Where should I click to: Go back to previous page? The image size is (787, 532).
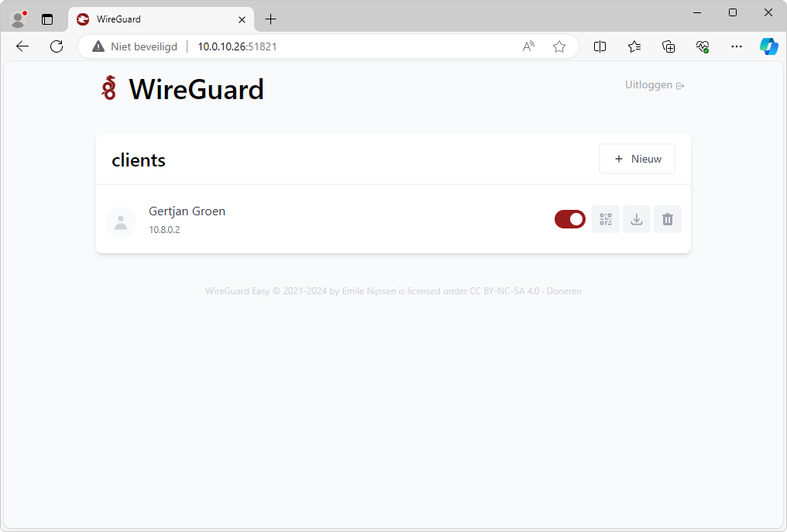(x=22, y=46)
